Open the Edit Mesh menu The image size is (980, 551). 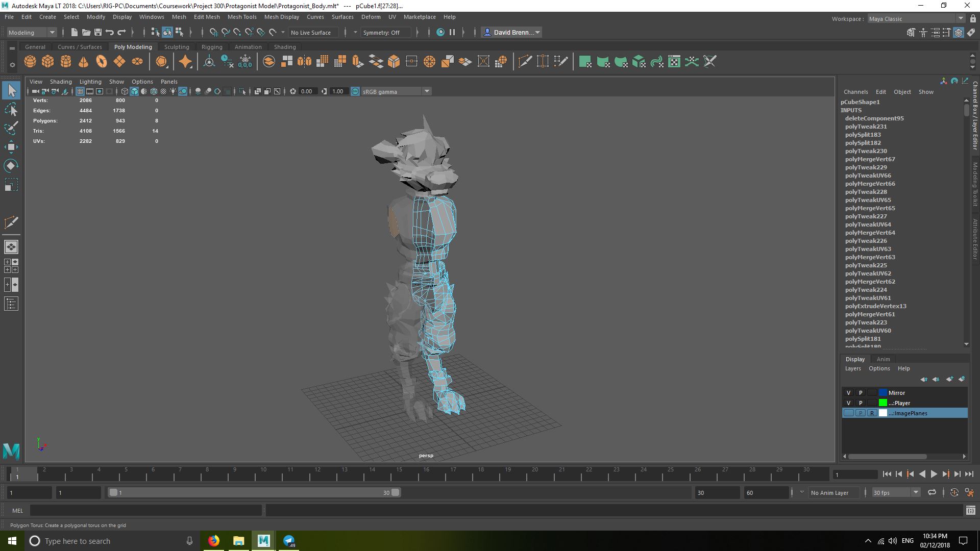pyautogui.click(x=207, y=17)
